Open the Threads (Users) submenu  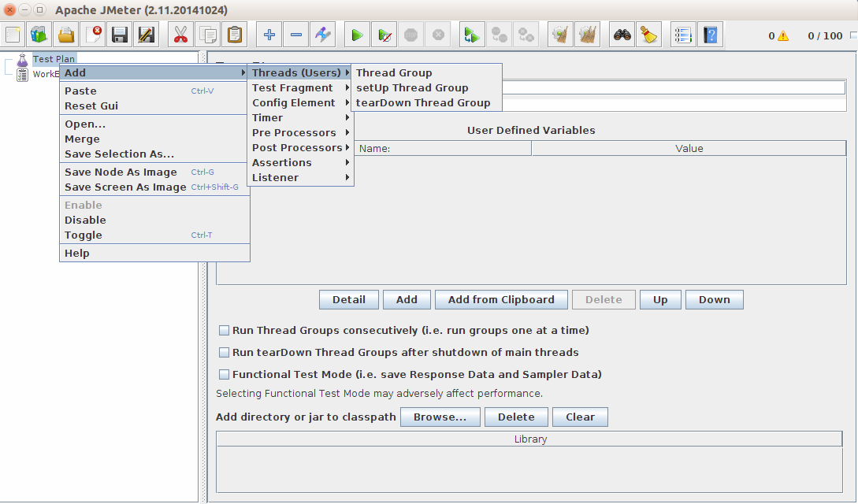[x=300, y=72]
